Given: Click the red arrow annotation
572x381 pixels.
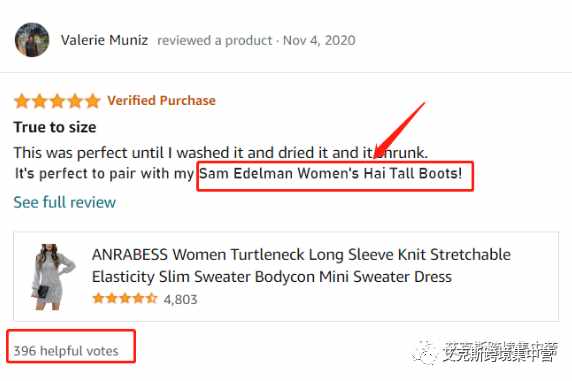Looking at the screenshot, I should (400, 130).
